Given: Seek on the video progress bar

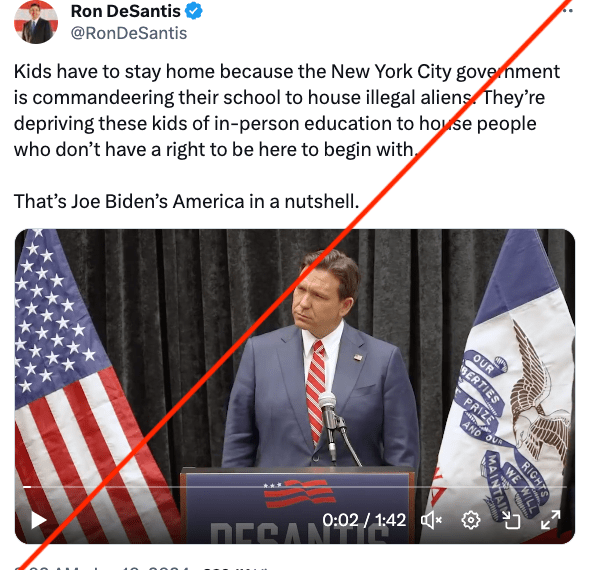Looking at the screenshot, I should (x=295, y=487).
